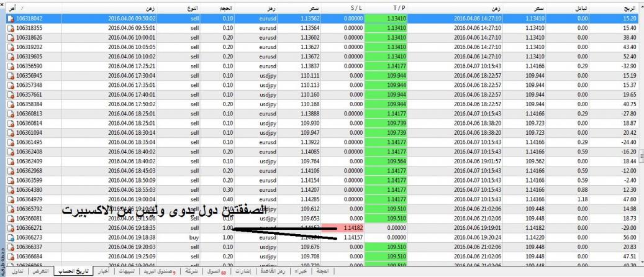Viewport: 644px width, 277px height.
Task: Click the order icon beside 106362409
Action: pos(11,161)
